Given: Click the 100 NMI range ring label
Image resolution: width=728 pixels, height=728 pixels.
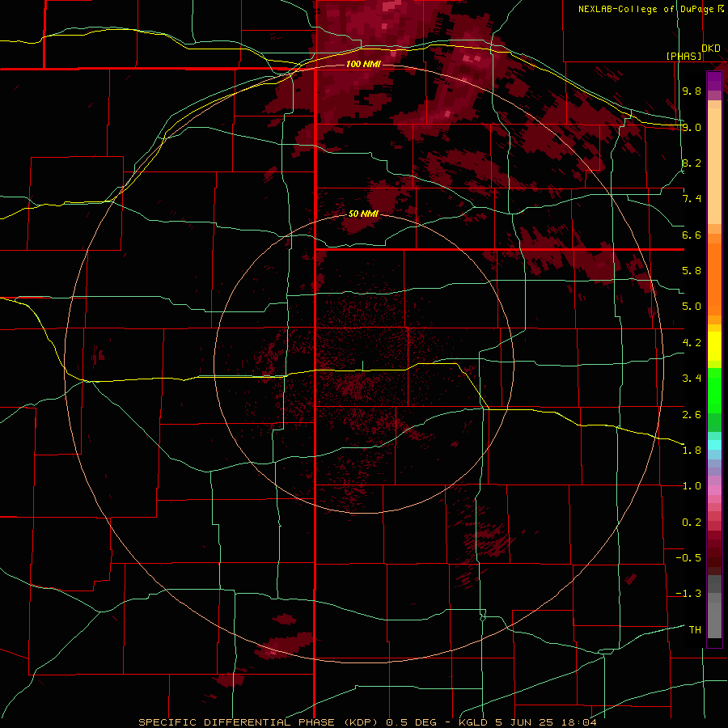Looking at the screenshot, I should [363, 64].
